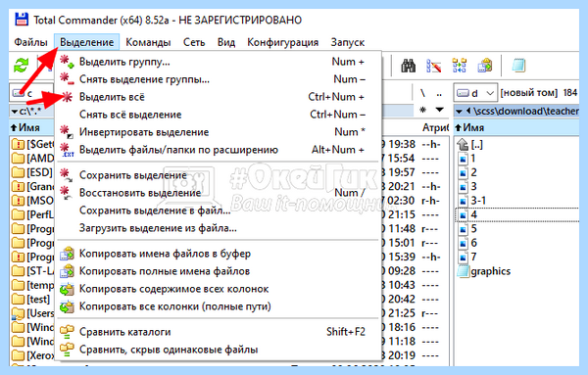Click the asterisk favorites button in left panel
588x375 pixels.
click(423, 110)
